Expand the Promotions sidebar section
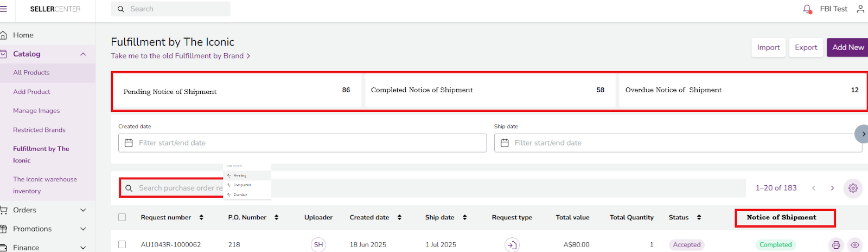Screen dimensions: 868x252 tap(83, 229)
